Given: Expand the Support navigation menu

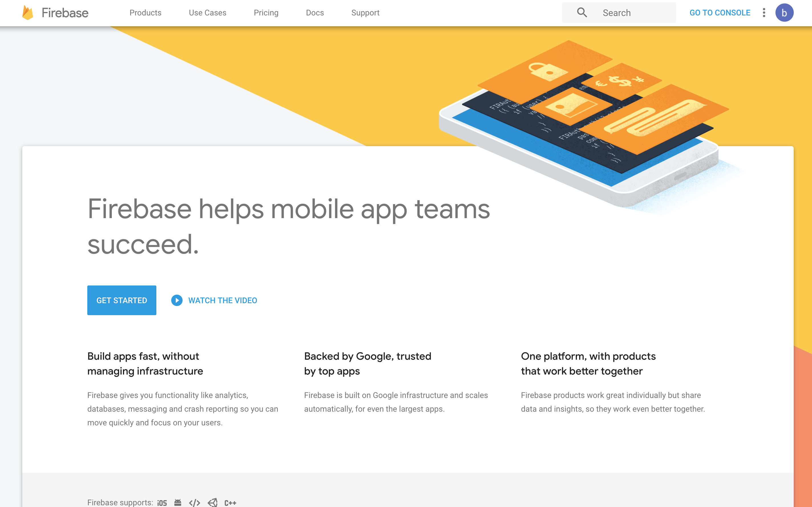Looking at the screenshot, I should click(364, 13).
